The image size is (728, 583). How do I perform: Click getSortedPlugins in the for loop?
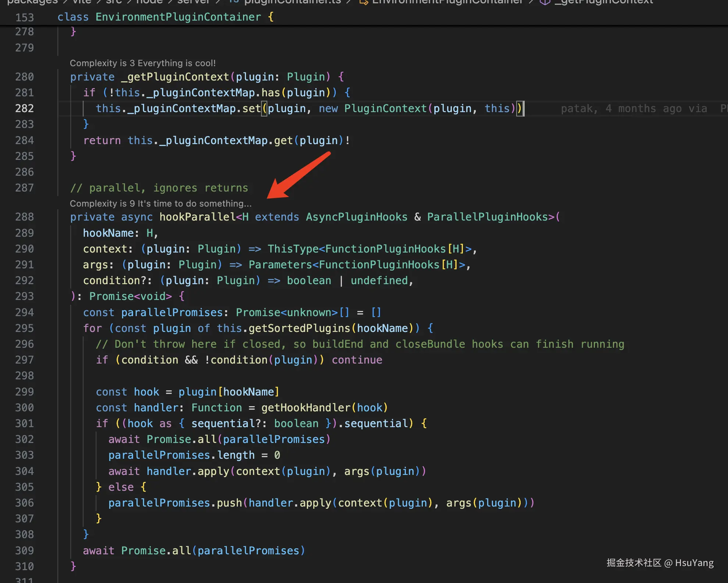(299, 328)
